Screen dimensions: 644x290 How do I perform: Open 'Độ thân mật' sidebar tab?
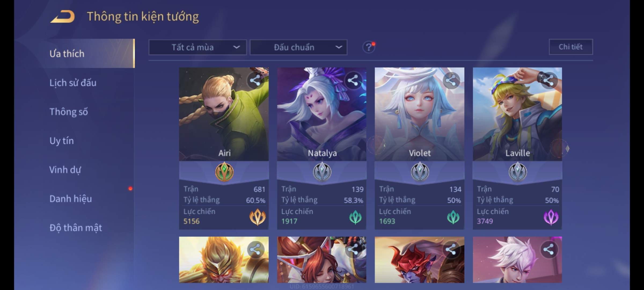[x=76, y=228]
